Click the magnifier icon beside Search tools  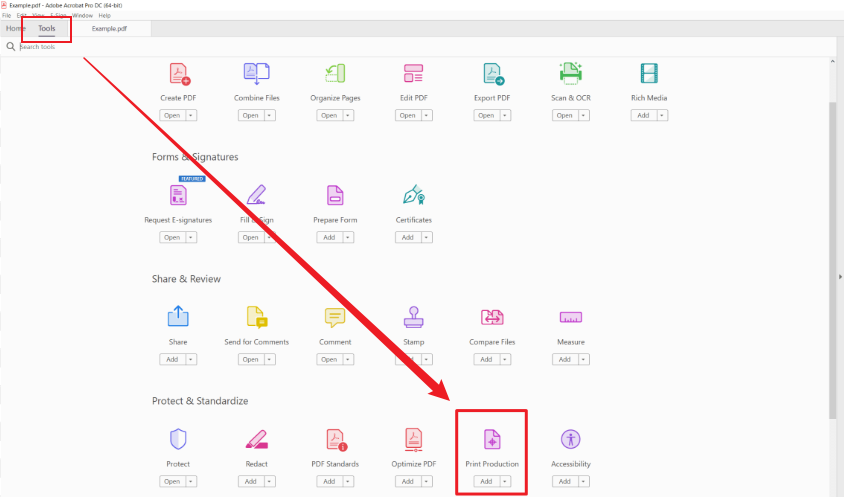(x=10, y=47)
